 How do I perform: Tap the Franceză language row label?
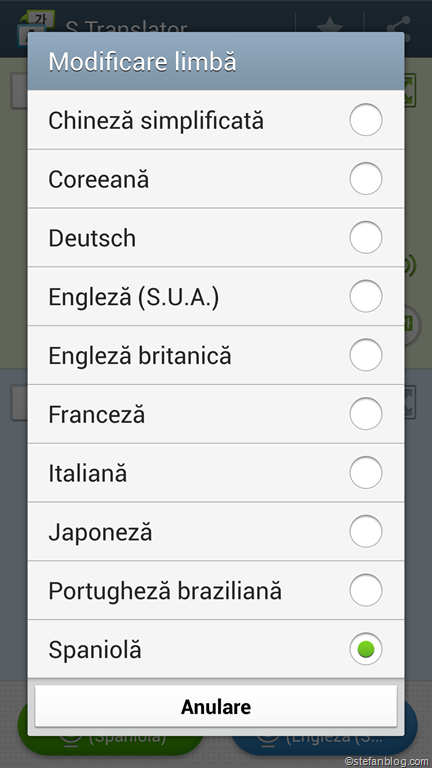96,415
